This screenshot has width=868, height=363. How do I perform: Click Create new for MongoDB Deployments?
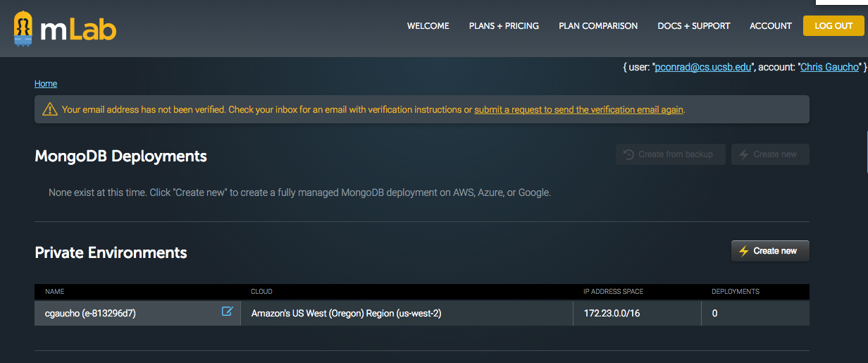770,154
